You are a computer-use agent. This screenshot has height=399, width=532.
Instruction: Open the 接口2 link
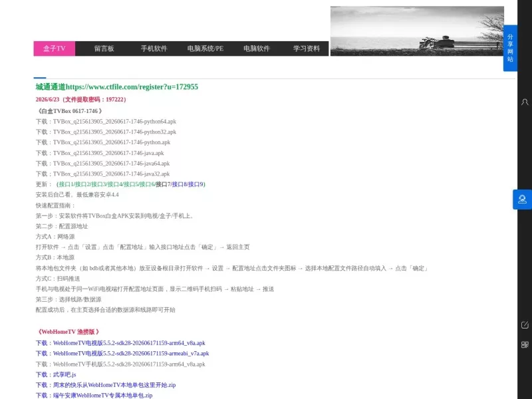pos(82,184)
